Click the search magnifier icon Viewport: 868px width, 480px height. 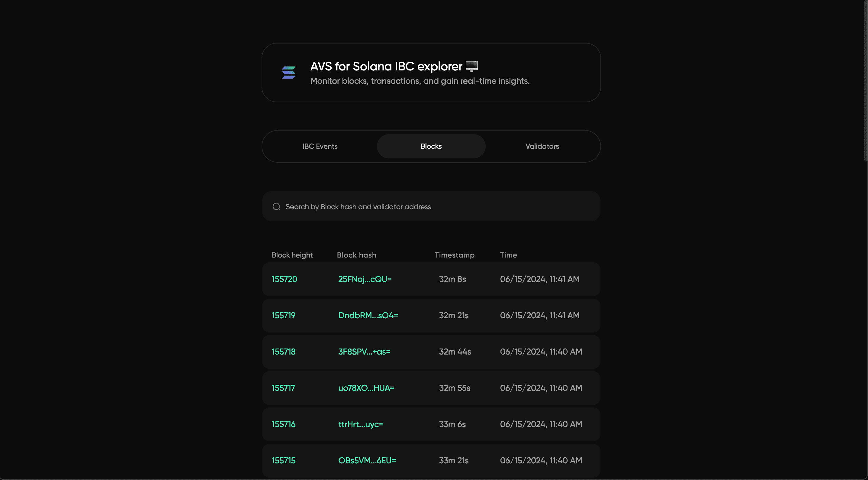[x=277, y=206]
